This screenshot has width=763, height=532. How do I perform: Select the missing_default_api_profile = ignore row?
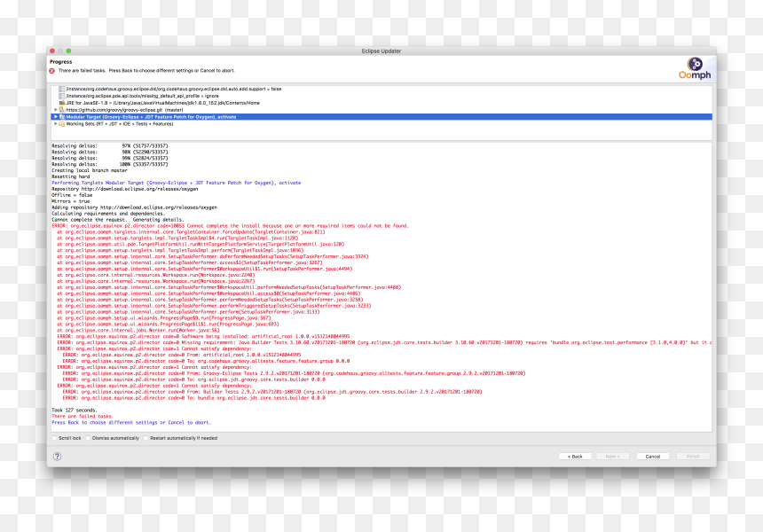381,96
